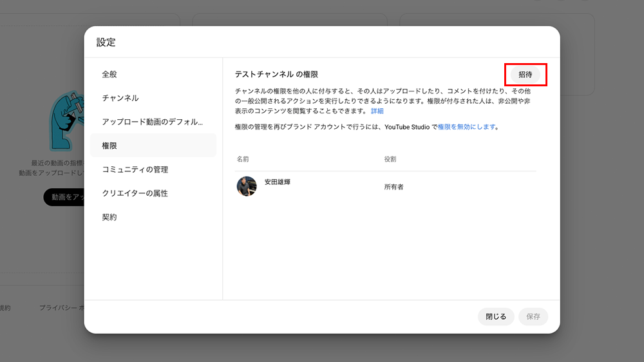644x362 pixels.
Task: Close the dialog with 閉じる button
Action: 496,316
